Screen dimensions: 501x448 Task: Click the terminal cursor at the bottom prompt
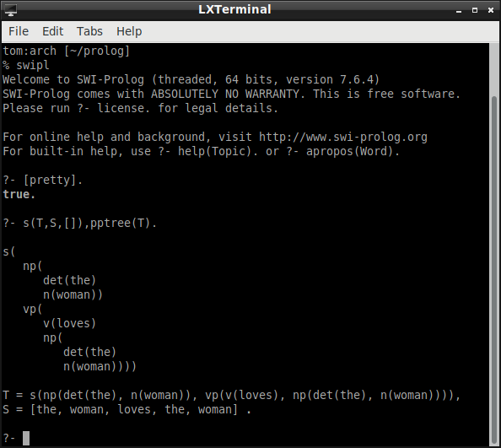click(26, 438)
